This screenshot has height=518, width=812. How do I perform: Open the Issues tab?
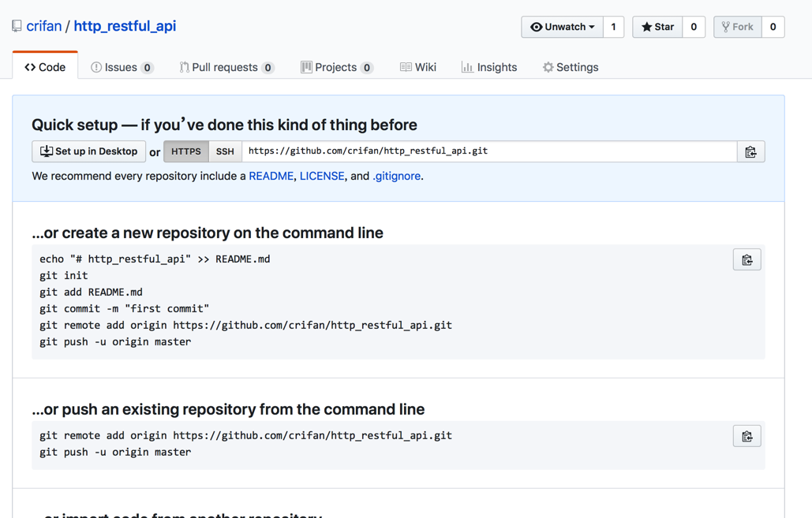coord(122,67)
